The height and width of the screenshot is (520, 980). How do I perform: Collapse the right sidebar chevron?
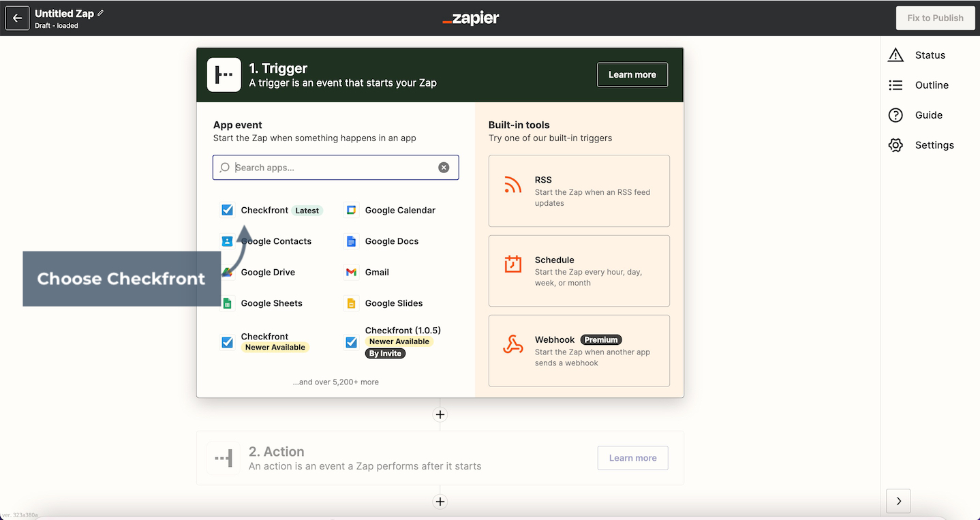click(x=898, y=501)
